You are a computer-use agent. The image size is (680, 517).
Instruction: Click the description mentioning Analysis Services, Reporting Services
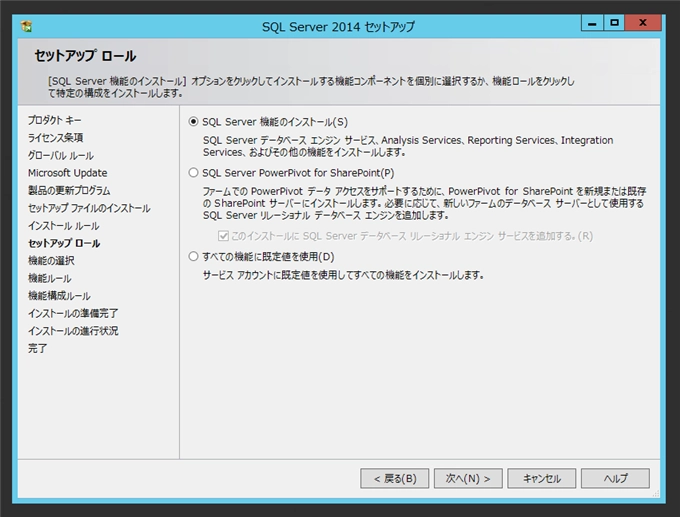408,146
